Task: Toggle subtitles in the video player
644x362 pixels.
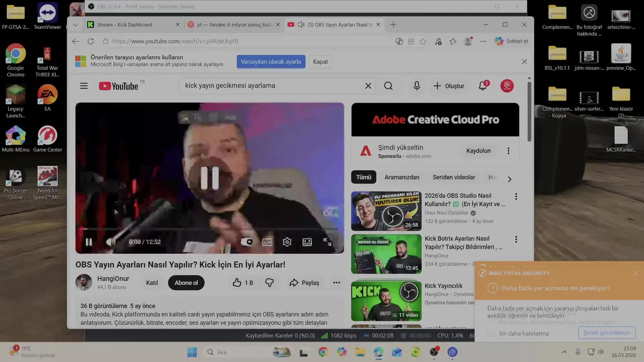Action: (267, 242)
